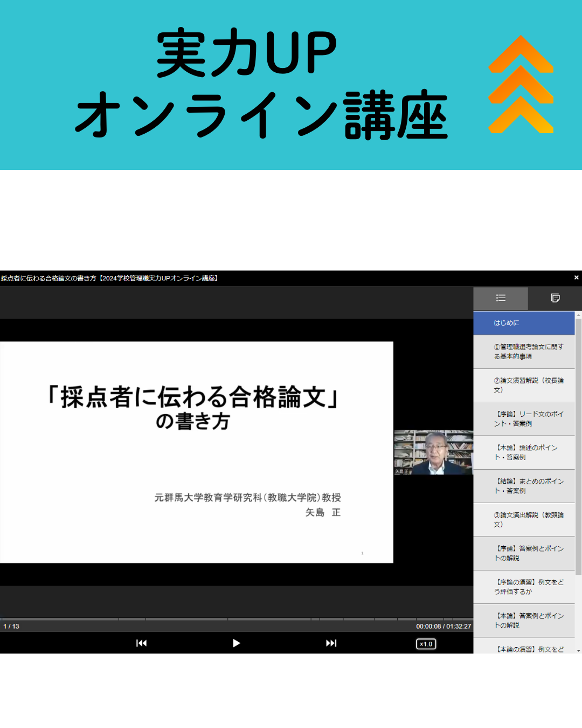Click the video progress seek bar

click(236, 619)
